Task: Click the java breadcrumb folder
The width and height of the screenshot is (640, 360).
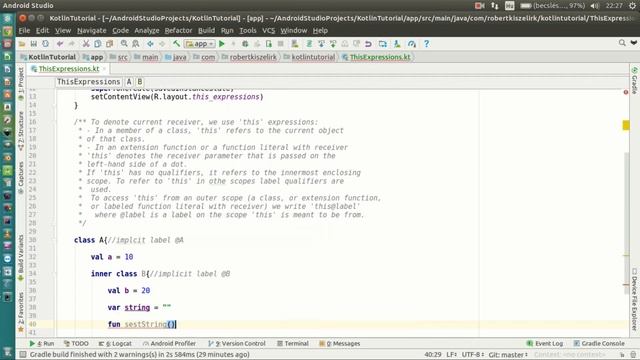Action: pos(176,57)
